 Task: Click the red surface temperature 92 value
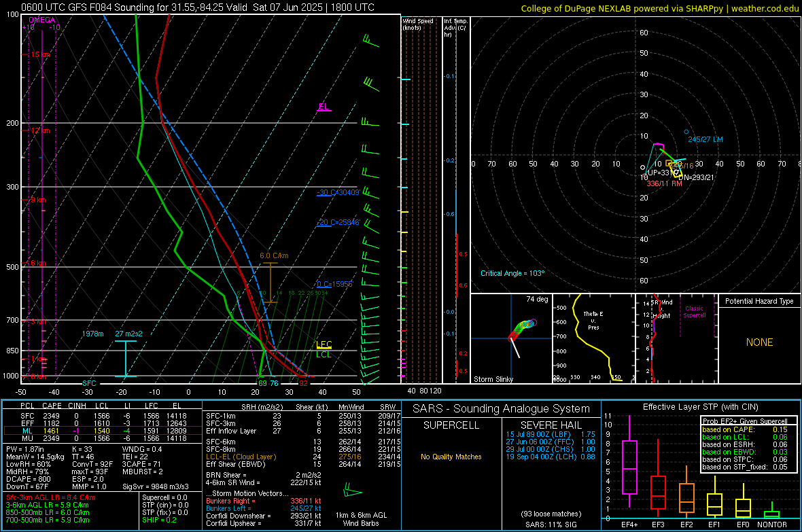tap(304, 383)
